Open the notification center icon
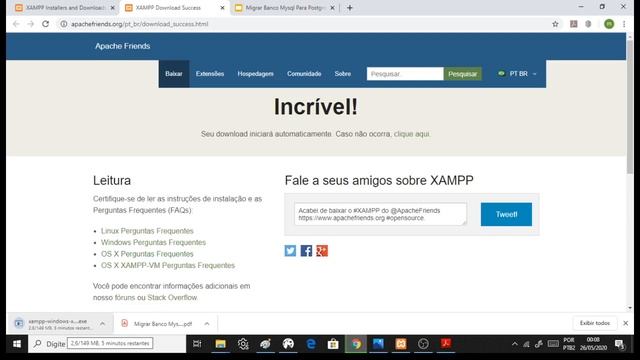640x360 pixels. (x=620, y=344)
